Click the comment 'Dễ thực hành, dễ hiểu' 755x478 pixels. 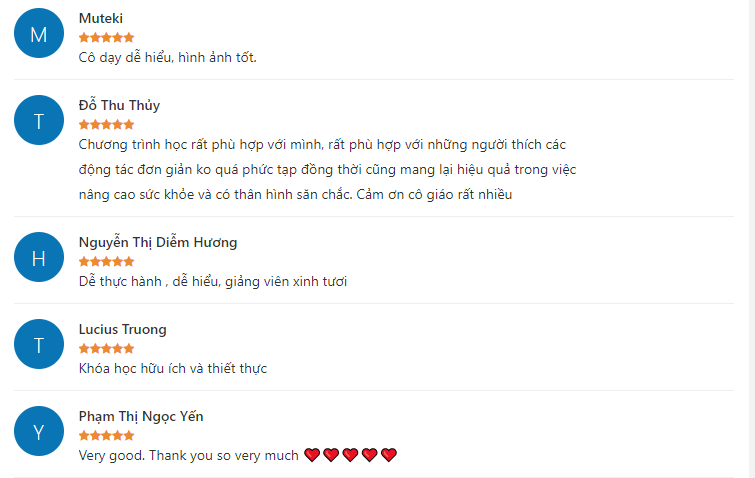[x=150, y=281]
